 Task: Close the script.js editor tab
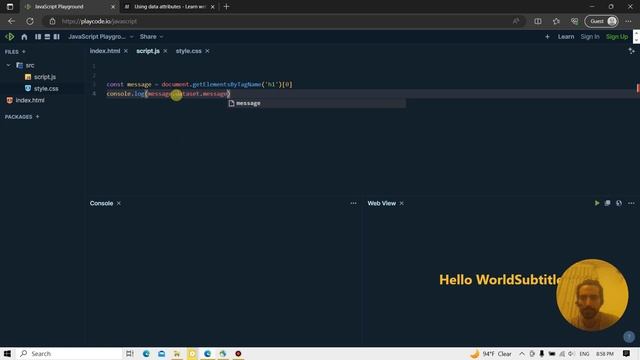pos(165,51)
